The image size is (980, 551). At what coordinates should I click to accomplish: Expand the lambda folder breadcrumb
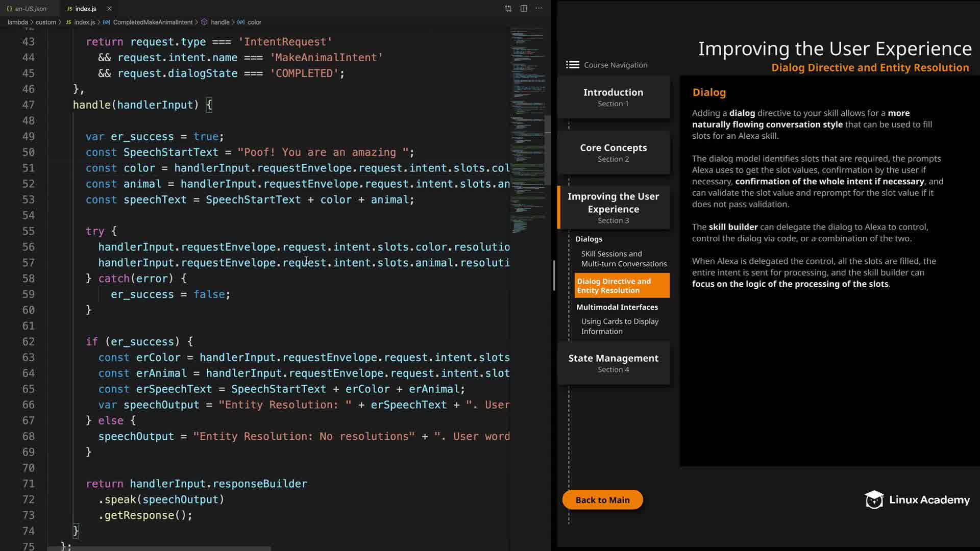pyautogui.click(x=17, y=22)
